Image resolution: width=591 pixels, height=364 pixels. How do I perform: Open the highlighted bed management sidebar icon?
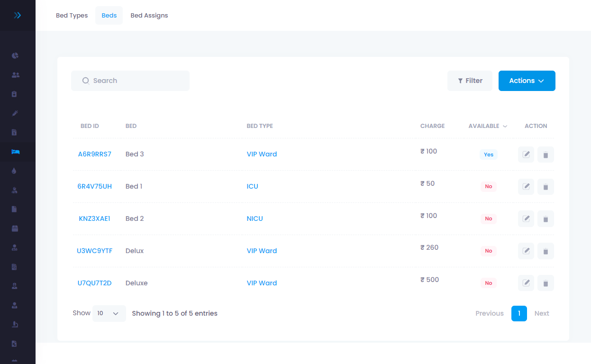click(15, 152)
